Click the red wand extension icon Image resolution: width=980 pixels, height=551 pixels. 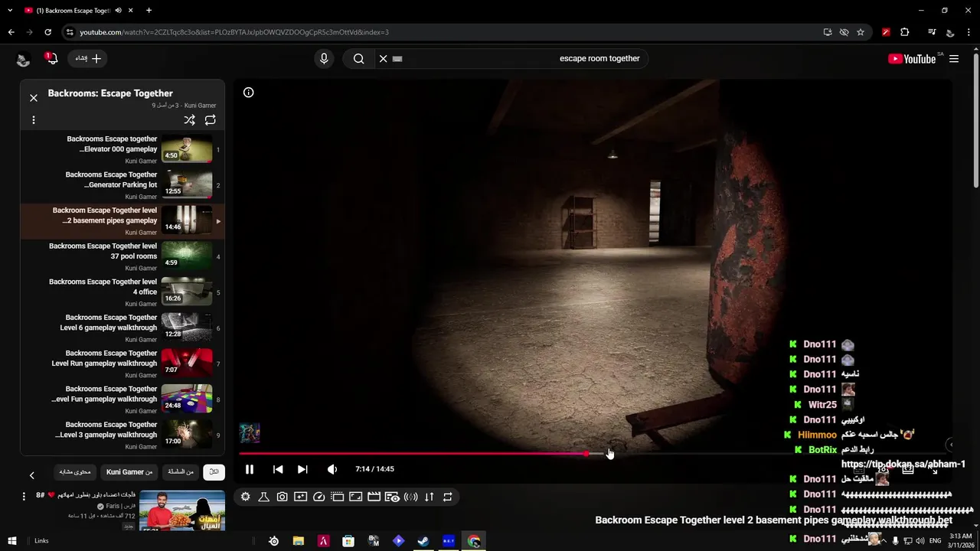pos(886,32)
